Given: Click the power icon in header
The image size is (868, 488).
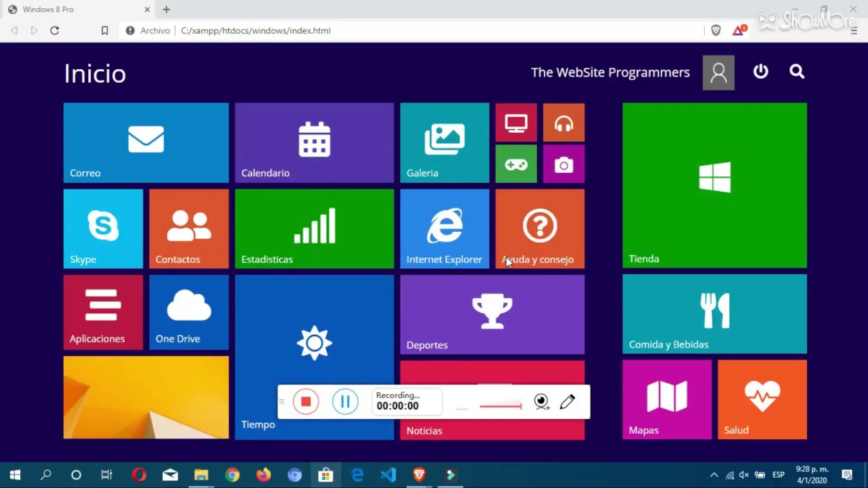Looking at the screenshot, I should [761, 71].
